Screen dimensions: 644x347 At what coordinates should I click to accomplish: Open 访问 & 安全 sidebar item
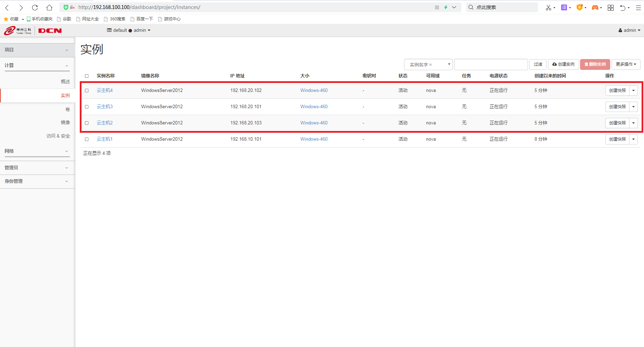(58, 136)
